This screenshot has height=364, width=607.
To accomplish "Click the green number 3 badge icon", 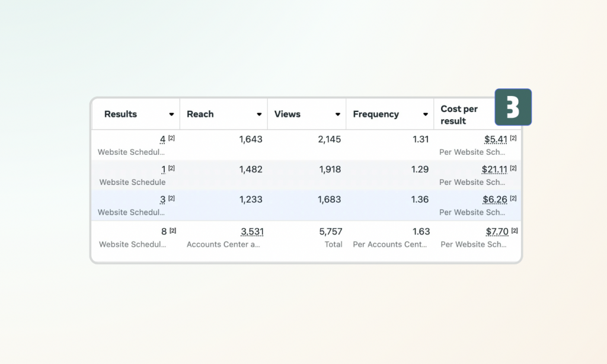I will pos(513,107).
